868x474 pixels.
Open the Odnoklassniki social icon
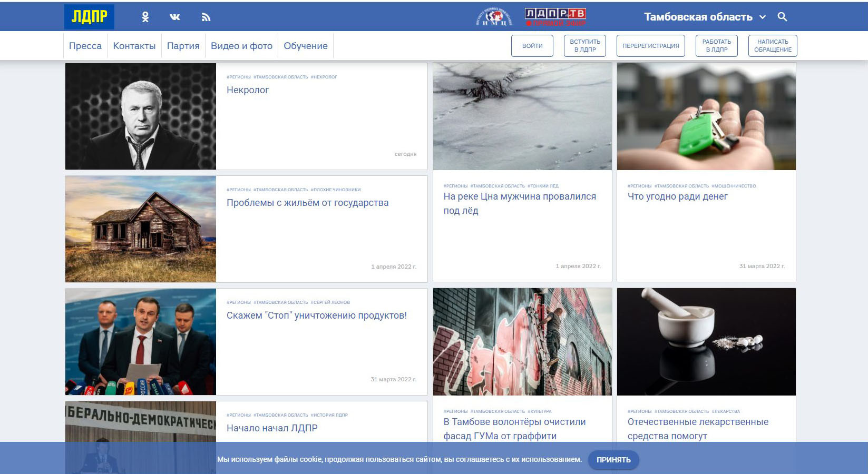tap(145, 17)
